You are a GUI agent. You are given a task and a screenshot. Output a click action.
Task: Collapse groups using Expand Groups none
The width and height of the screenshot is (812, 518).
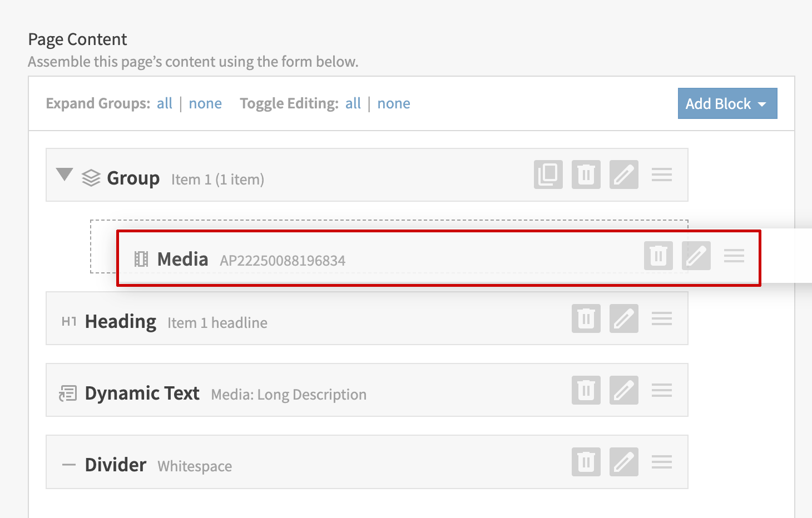tap(205, 104)
